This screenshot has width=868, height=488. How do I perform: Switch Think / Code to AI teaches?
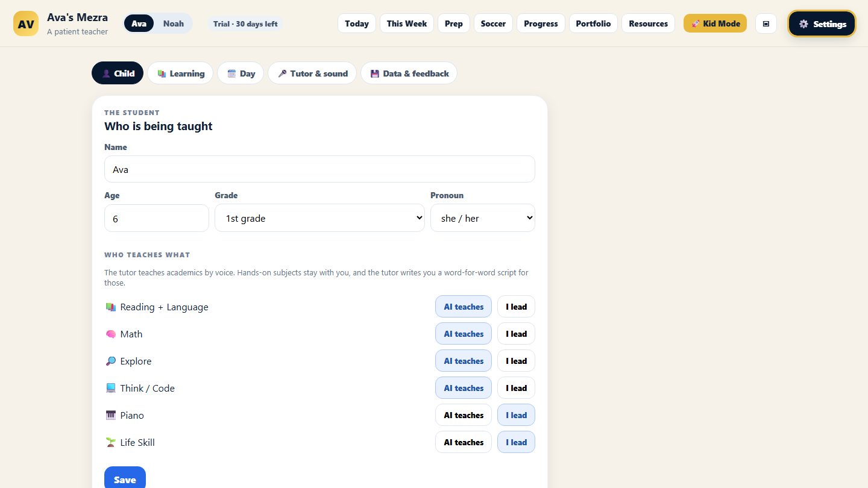click(464, 388)
